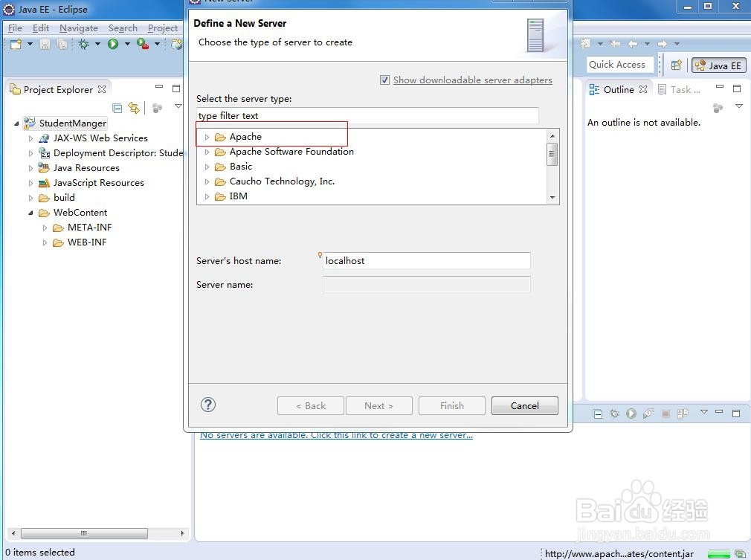Close the Project Explorer tab
This screenshot has height=560, width=751.
point(102,89)
